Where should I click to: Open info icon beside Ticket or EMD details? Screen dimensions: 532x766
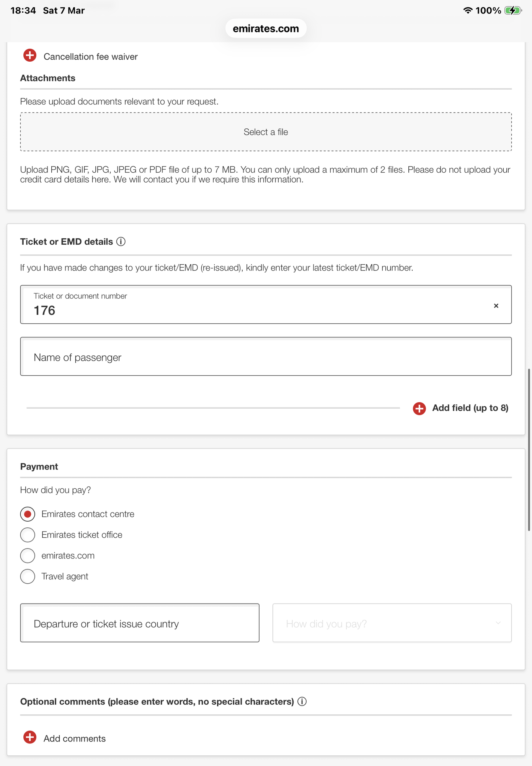point(121,242)
